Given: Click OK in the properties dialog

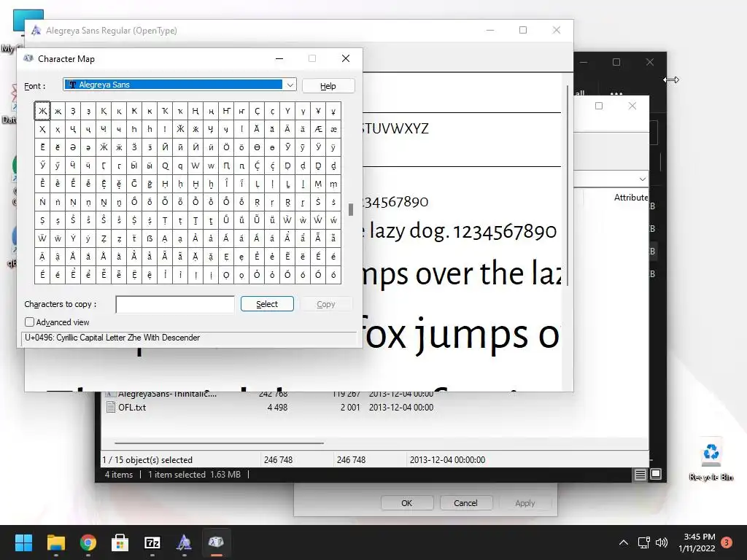Looking at the screenshot, I should point(407,503).
